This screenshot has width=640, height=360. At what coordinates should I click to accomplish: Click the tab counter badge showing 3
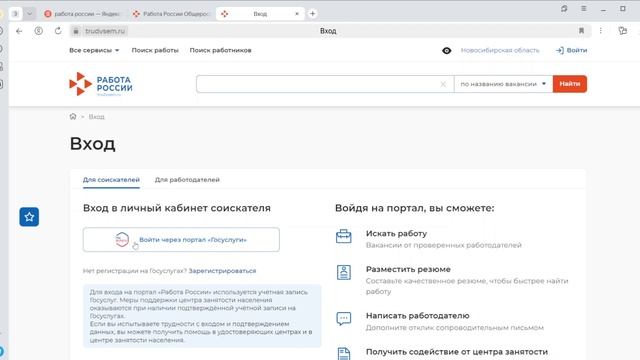pos(16,13)
